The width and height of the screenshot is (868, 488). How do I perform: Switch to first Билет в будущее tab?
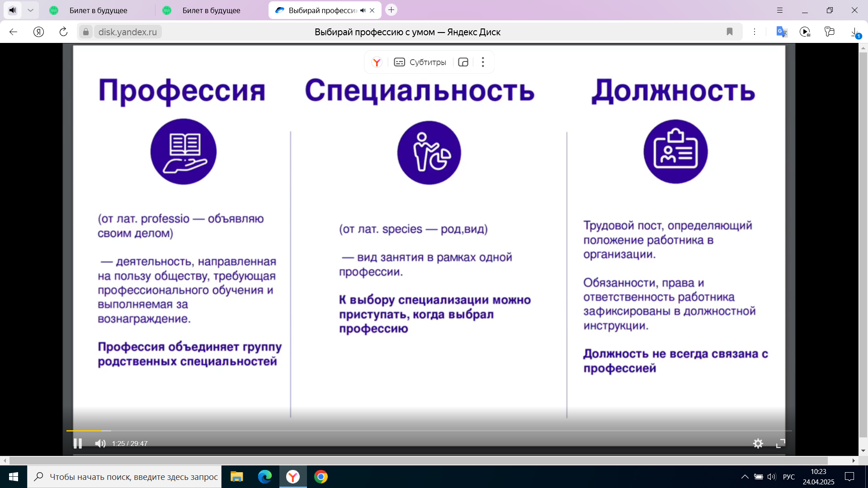coord(98,10)
